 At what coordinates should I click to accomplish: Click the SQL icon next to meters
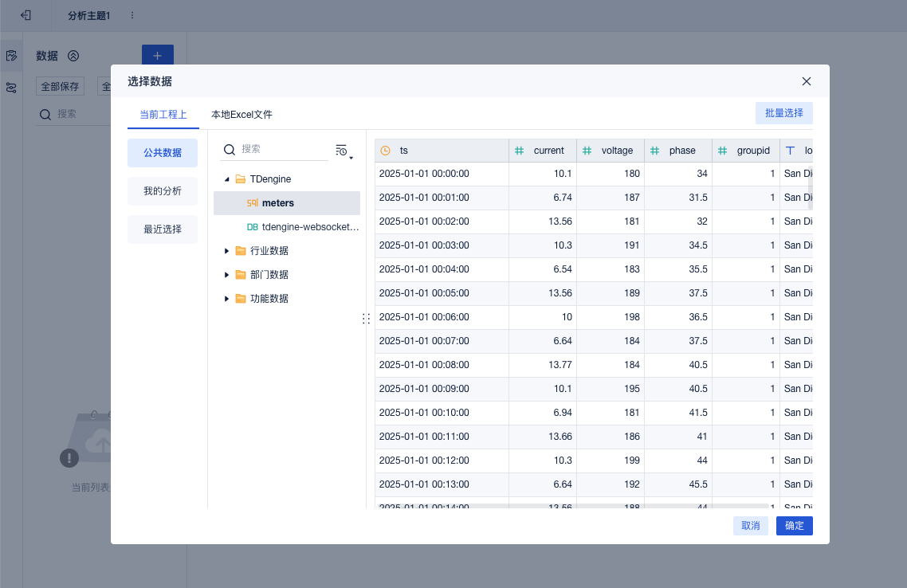pyautogui.click(x=252, y=203)
